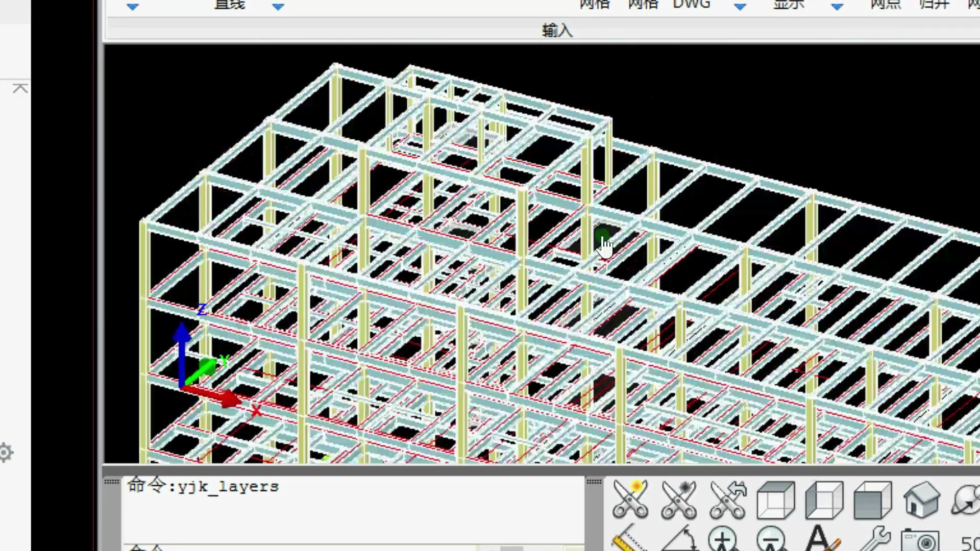Select the left-shaded cube view icon

(824, 500)
